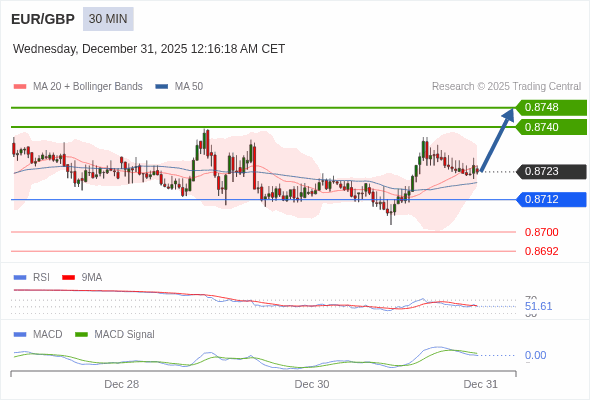
Task: Click the date line 'Wednesday, December 31, 2025 12:16:18 AM CET'
Action: pos(149,49)
